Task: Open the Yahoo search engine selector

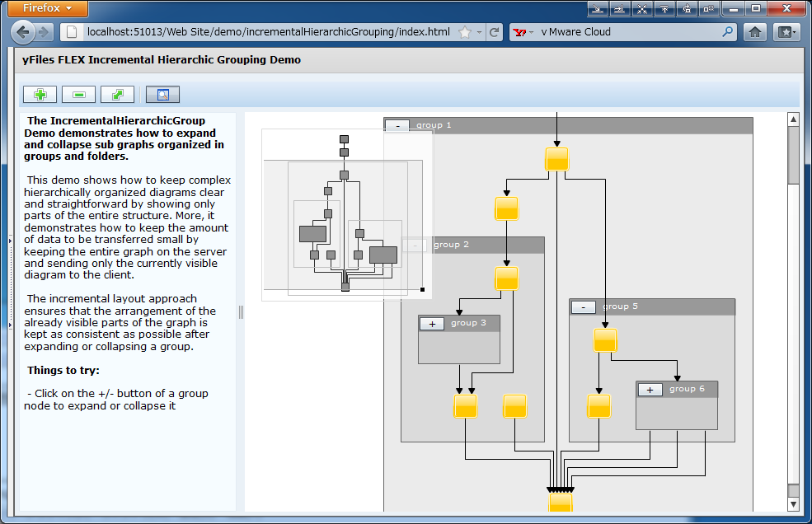Action: click(523, 32)
